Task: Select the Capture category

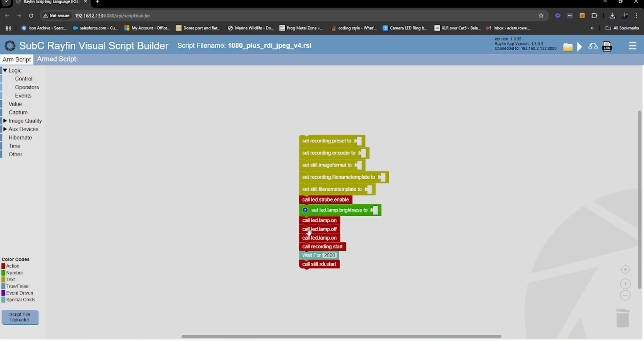Action: click(18, 113)
